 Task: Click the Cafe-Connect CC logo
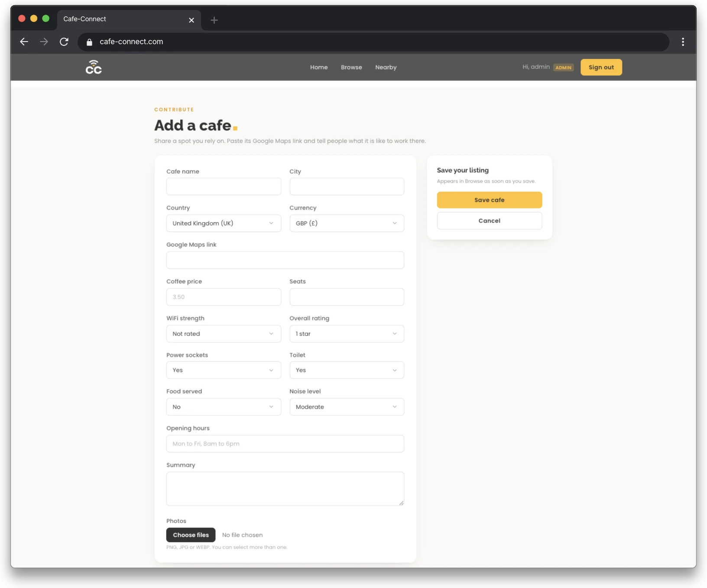[94, 67]
